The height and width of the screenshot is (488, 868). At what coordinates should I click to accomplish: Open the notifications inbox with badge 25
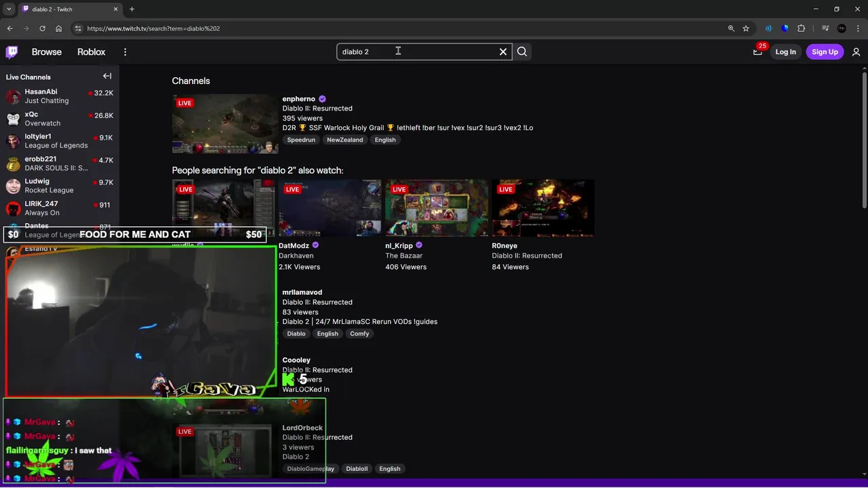[x=757, y=52]
